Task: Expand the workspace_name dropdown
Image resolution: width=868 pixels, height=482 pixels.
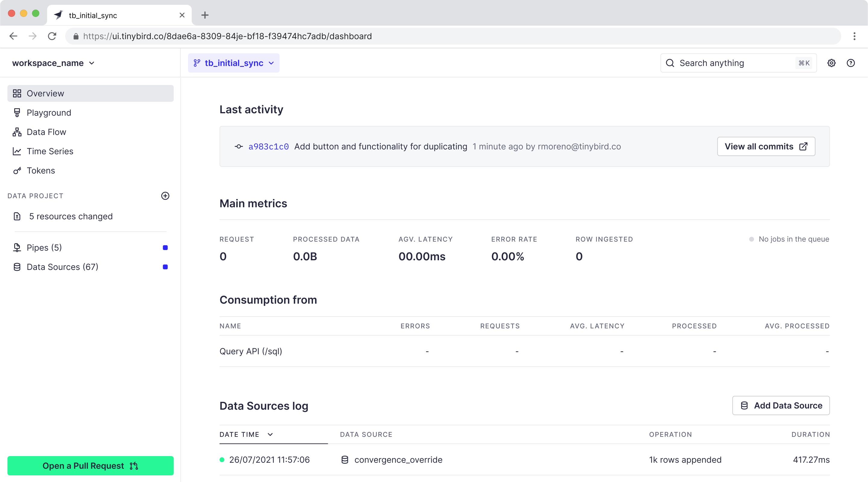Action: point(53,63)
